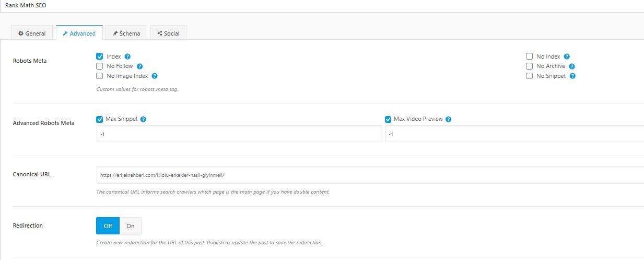Image resolution: width=644 pixels, height=260 pixels.
Task: Click help icon next to No Index
Action: coord(567,56)
